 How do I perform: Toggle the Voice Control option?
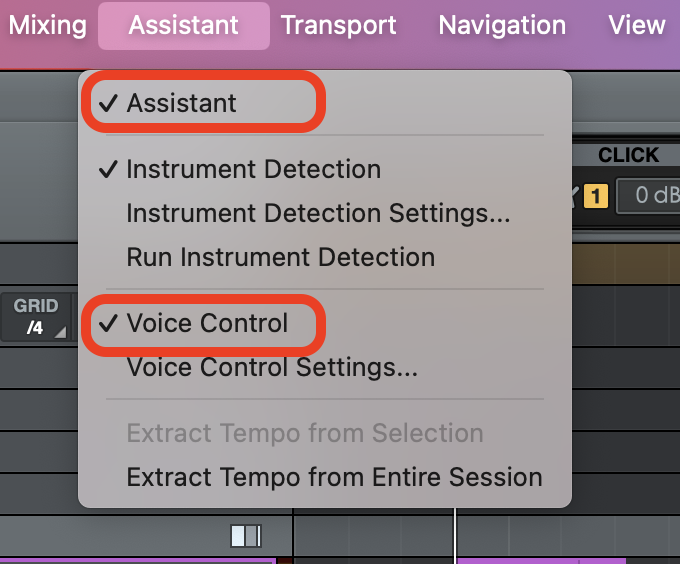[x=206, y=323]
